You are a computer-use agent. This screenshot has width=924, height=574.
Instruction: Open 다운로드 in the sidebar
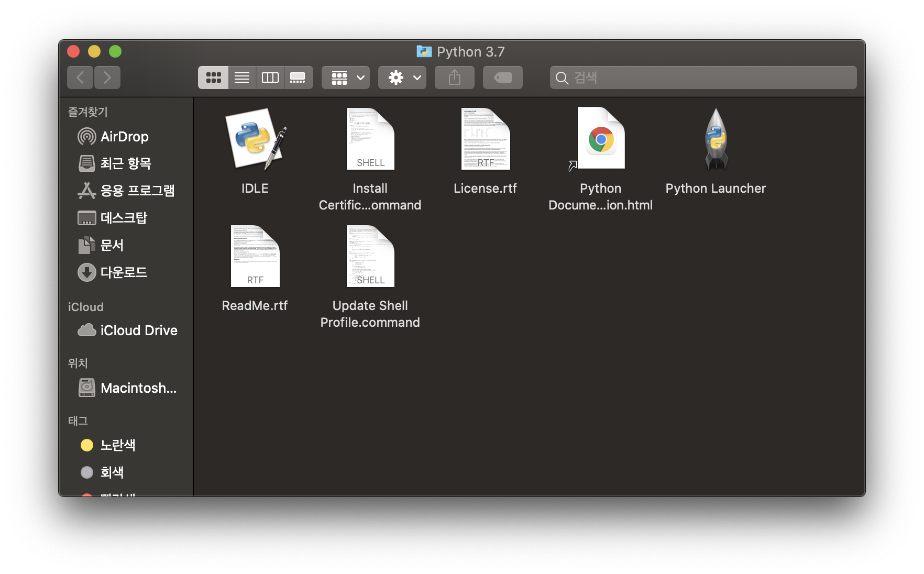[x=126, y=272]
